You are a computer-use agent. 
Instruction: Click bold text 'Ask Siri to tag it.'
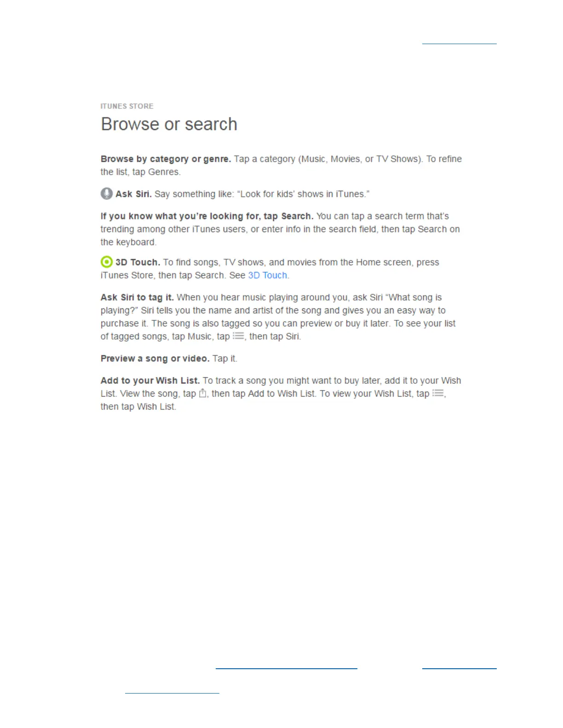coord(137,297)
